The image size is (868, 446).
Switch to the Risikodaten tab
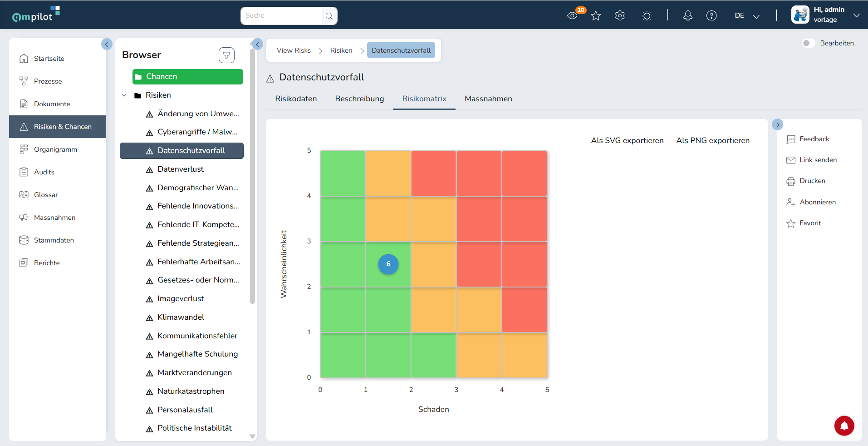click(x=296, y=99)
